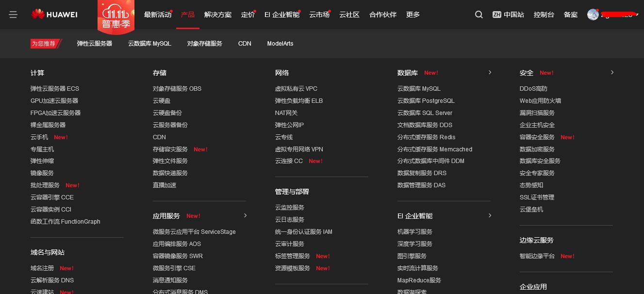Open the hamburger menu icon

tap(13, 15)
